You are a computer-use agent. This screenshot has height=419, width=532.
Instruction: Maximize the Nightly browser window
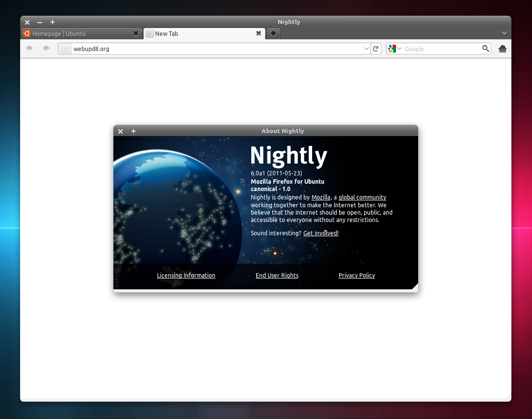coord(52,22)
